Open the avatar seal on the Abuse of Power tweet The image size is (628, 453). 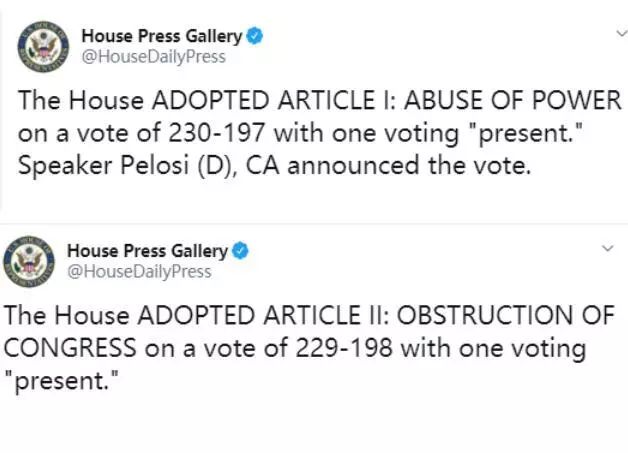point(43,46)
